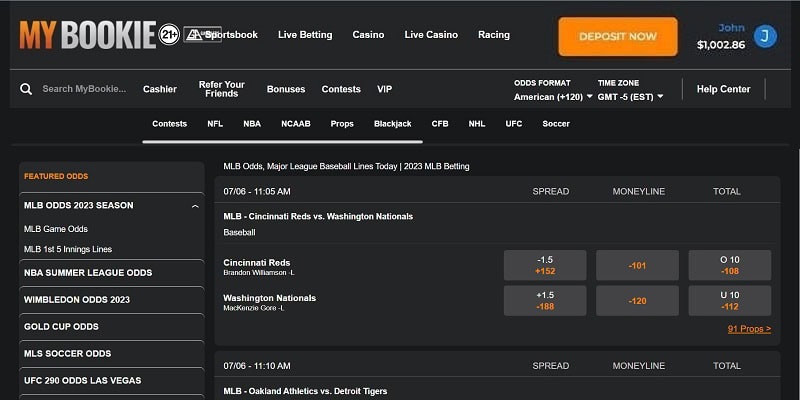
Task: Select the NHL tab
Action: coord(477,123)
